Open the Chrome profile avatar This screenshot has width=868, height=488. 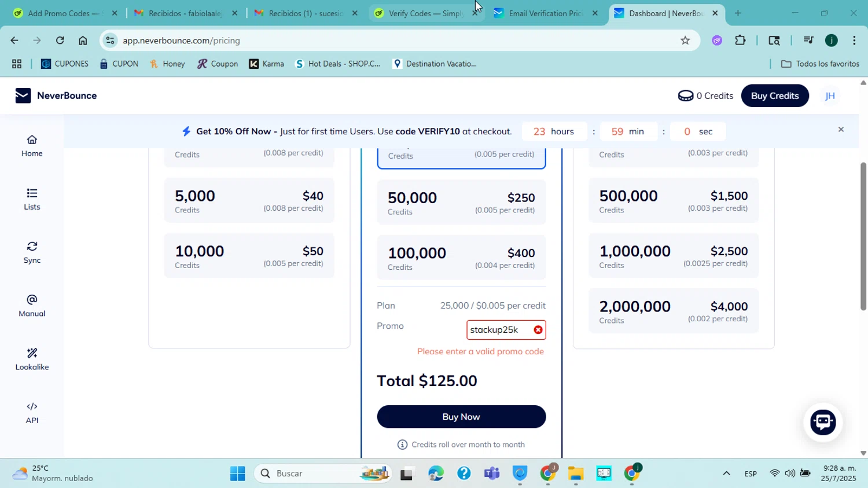[832, 40]
